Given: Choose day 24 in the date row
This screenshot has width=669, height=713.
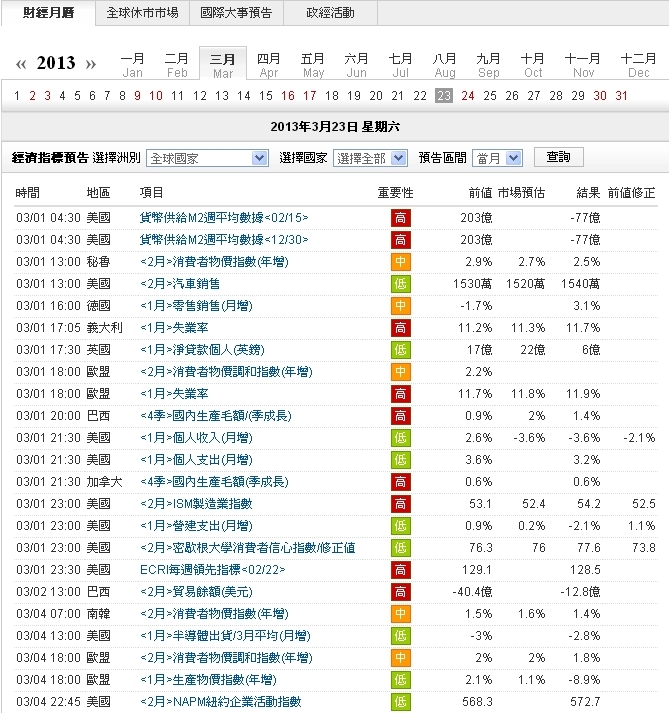Looking at the screenshot, I should pyautogui.click(x=468, y=96).
